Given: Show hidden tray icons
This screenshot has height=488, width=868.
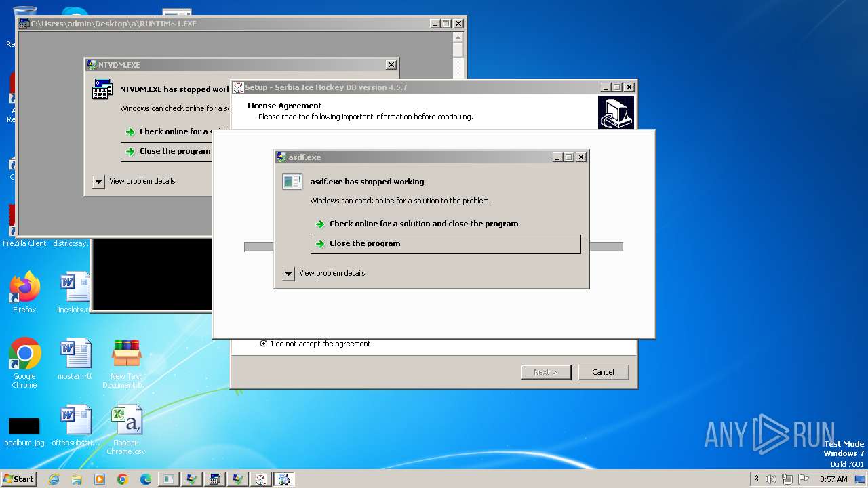Looking at the screenshot, I should [x=756, y=479].
